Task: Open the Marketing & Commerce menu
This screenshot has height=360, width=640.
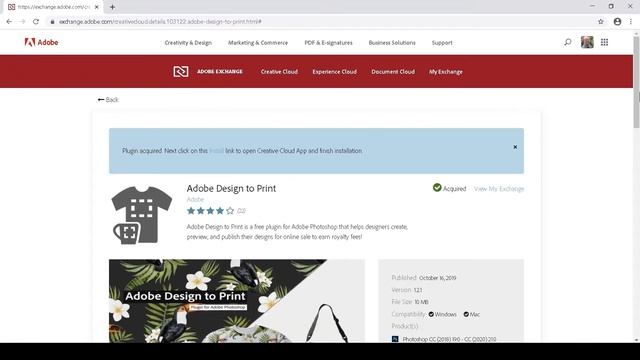Action: coord(258,43)
